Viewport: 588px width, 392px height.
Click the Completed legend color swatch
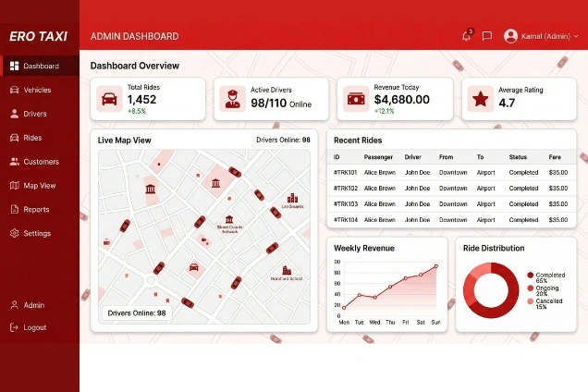tap(531, 275)
